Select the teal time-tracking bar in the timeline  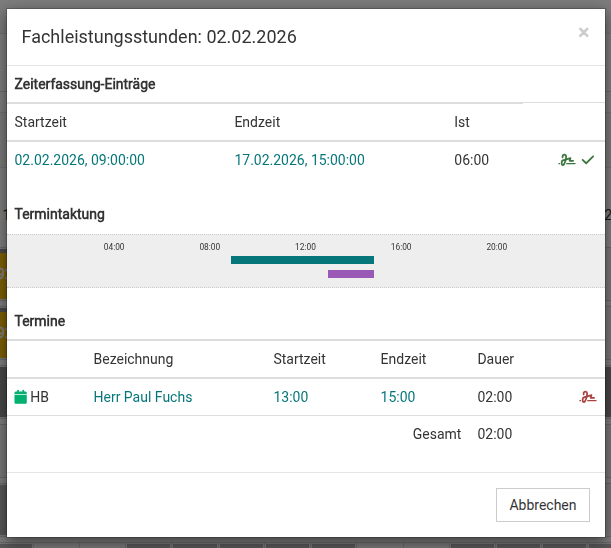302,260
